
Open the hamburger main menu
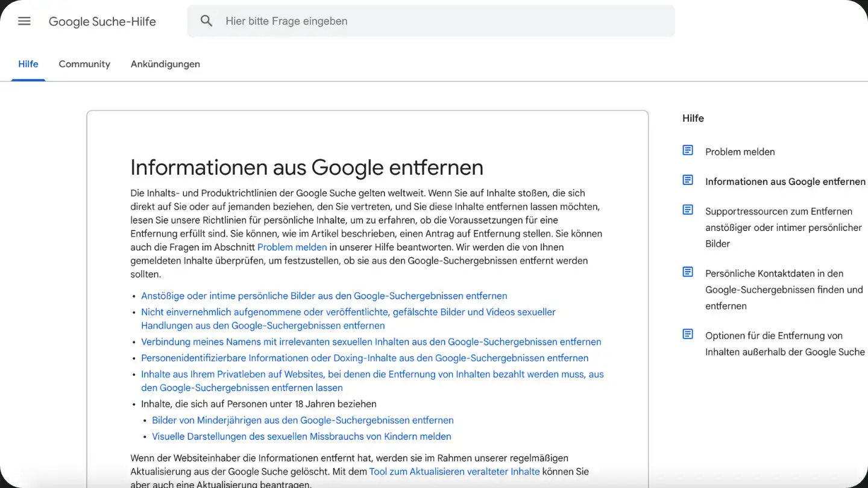tap(24, 21)
